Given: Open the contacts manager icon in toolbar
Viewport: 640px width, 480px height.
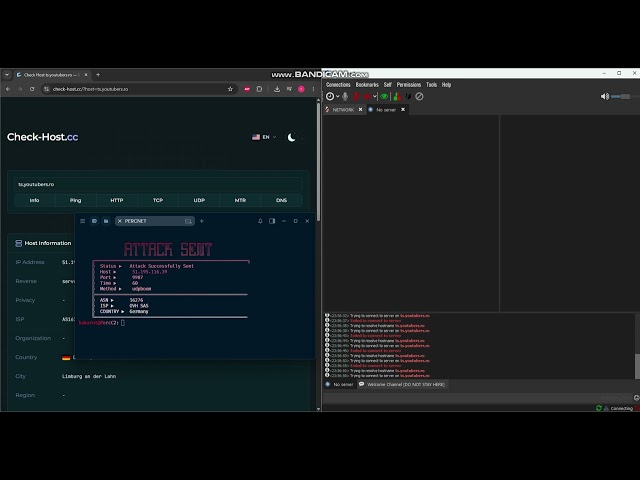Looking at the screenshot, I should tap(396, 96).
